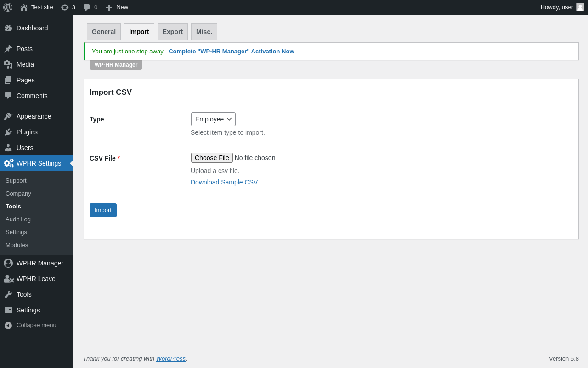Open Modules submenu item
The width and height of the screenshot is (588, 368).
17,245
